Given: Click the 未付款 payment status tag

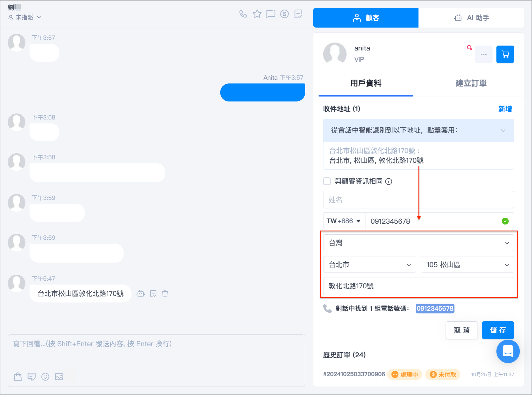Looking at the screenshot, I should pyautogui.click(x=443, y=374).
